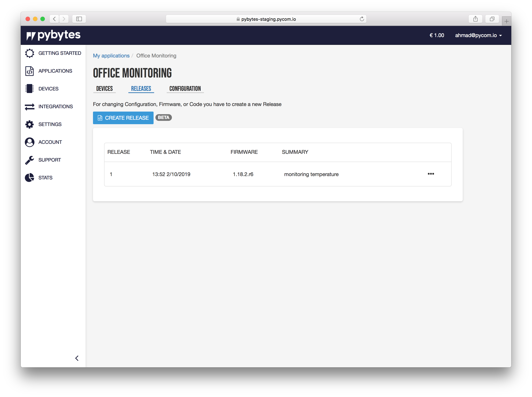
Task: Open Integrations via its arrows icon
Action: 29,106
